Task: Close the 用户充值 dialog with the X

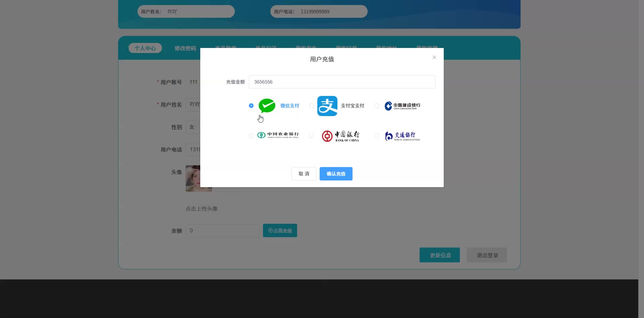Action: [x=434, y=57]
